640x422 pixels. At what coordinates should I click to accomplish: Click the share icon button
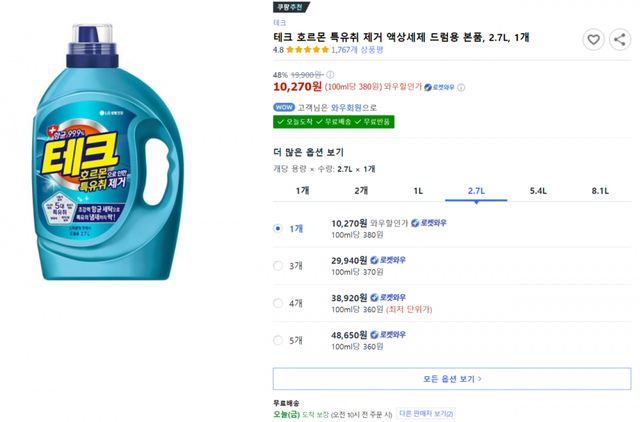[620, 40]
